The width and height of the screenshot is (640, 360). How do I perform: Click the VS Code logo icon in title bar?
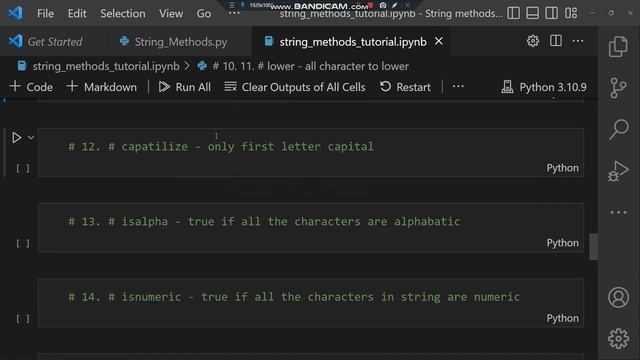coord(15,13)
